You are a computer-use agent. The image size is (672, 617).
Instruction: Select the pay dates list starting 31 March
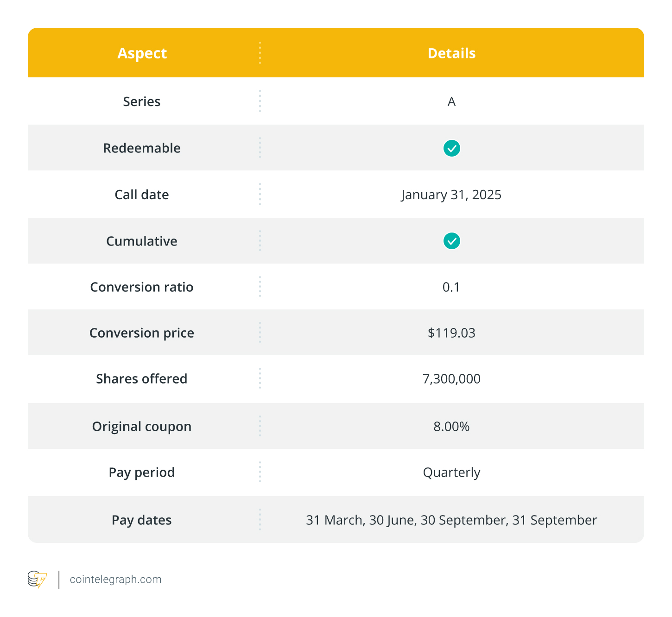click(x=451, y=520)
